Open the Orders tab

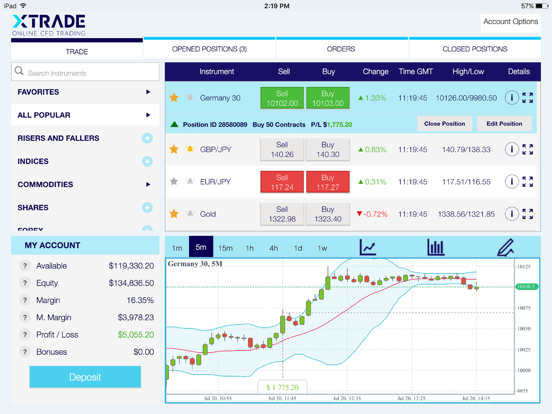coord(341,49)
